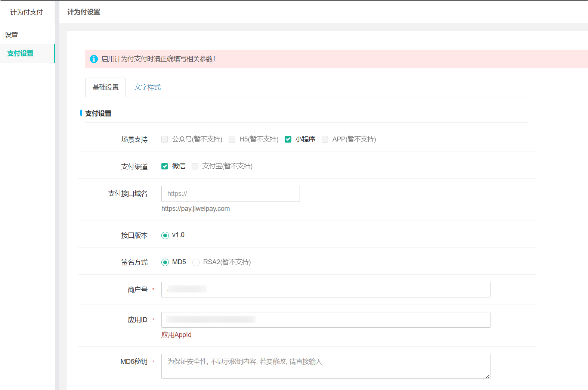Choose MD5 as the signature method
This screenshot has width=588, height=390.
point(165,262)
